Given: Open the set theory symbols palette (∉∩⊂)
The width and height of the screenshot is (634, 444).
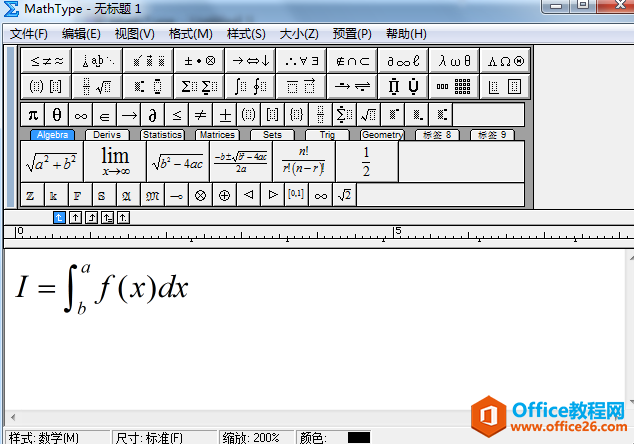Looking at the screenshot, I should point(352,61).
